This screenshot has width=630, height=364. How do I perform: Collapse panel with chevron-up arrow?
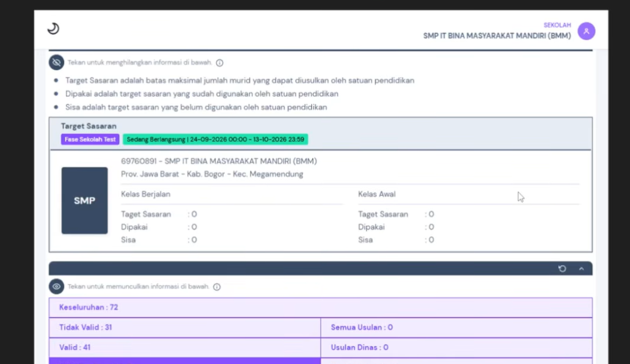pos(581,269)
